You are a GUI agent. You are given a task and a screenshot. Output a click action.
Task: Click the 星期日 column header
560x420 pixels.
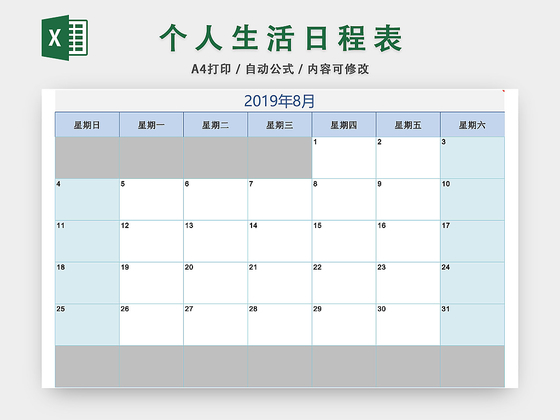point(87,125)
